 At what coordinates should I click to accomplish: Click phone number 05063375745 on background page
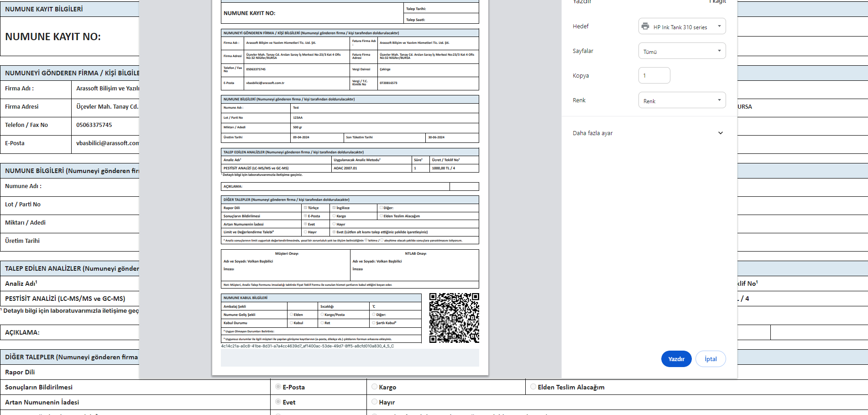click(x=94, y=125)
